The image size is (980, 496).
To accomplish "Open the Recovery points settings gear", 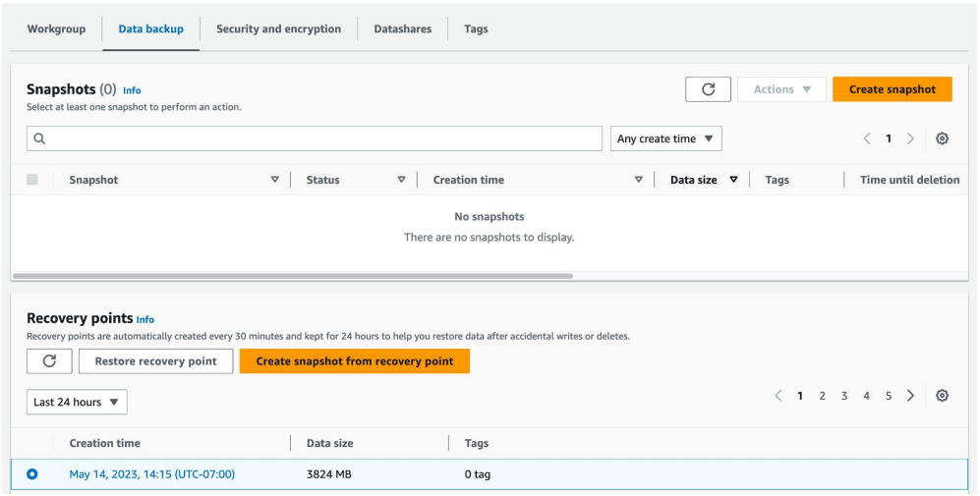I will click(x=942, y=396).
